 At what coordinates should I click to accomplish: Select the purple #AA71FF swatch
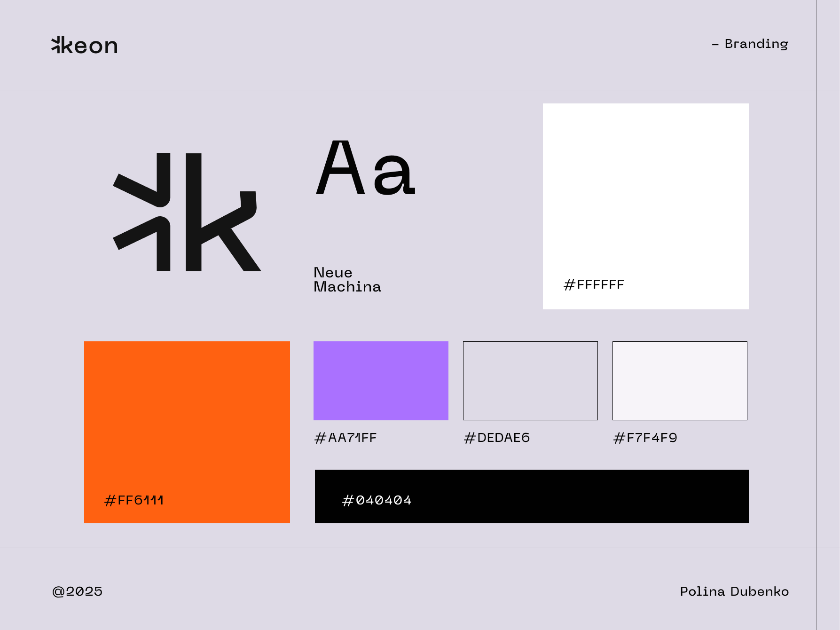click(381, 380)
